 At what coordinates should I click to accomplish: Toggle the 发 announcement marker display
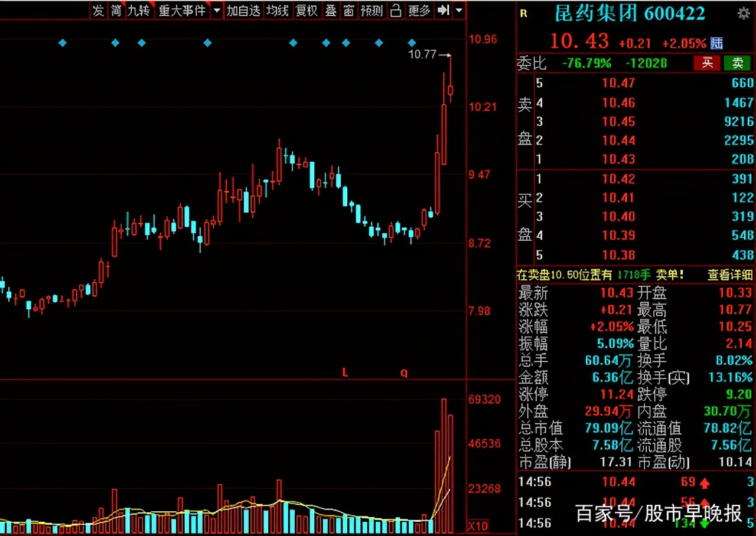pos(98,10)
